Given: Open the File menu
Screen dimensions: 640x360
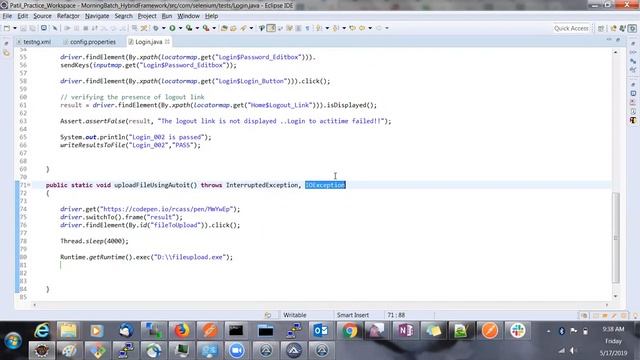Looking at the screenshot, I should pyautogui.click(x=7, y=16).
